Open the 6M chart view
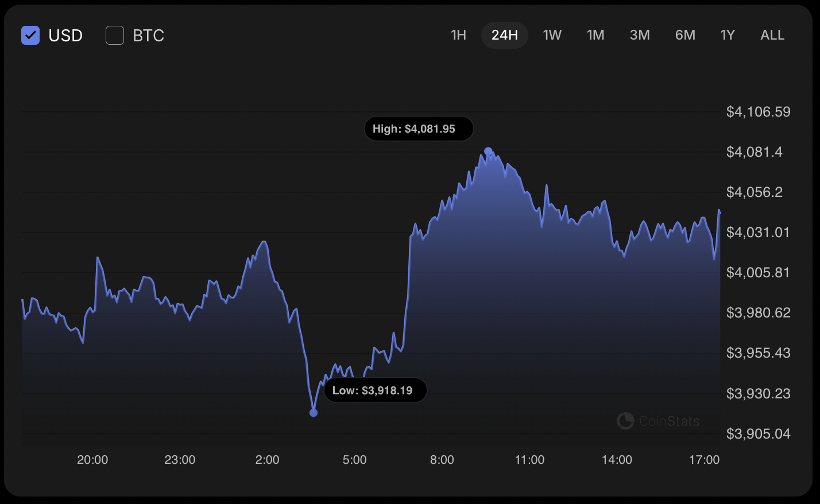 click(685, 35)
